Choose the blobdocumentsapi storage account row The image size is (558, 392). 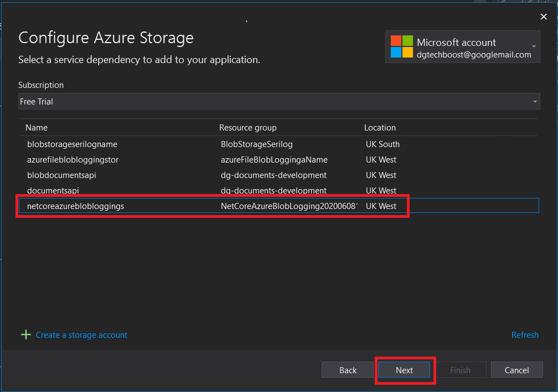coord(61,175)
